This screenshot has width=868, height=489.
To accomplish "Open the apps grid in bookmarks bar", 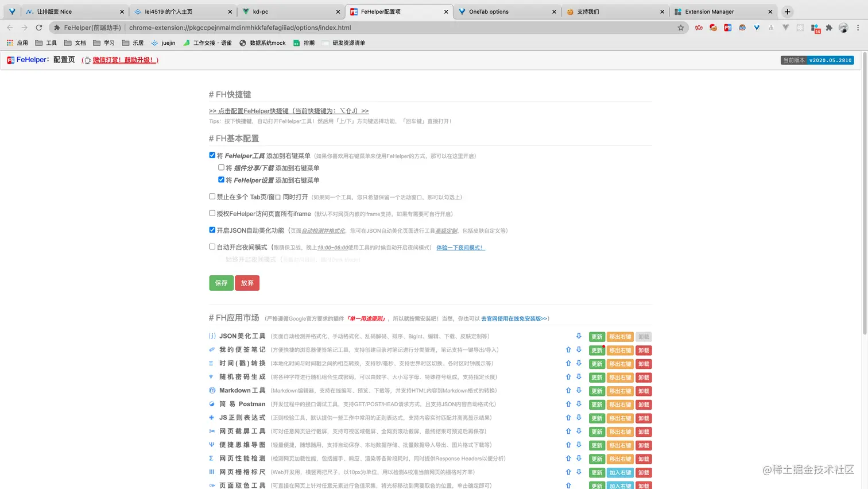I will click(10, 43).
